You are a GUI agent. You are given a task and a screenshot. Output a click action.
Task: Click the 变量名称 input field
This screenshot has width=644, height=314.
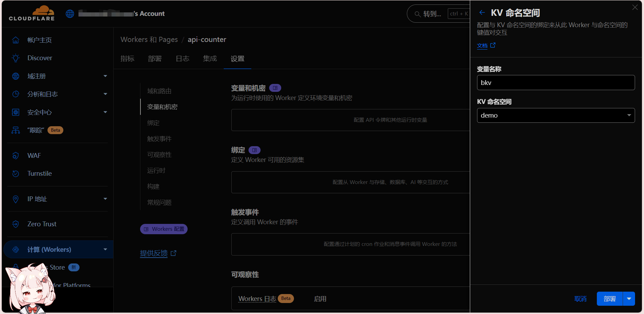tap(556, 83)
